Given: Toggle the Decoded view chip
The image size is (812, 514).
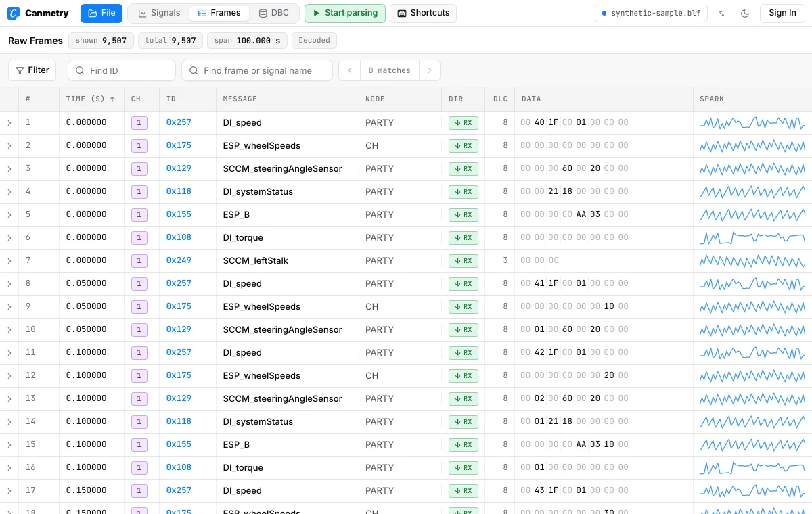Looking at the screenshot, I should 314,41.
